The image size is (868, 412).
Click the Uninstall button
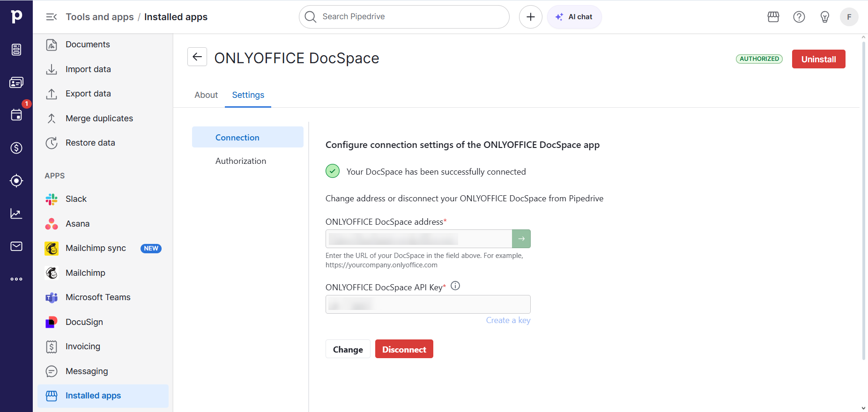click(819, 59)
